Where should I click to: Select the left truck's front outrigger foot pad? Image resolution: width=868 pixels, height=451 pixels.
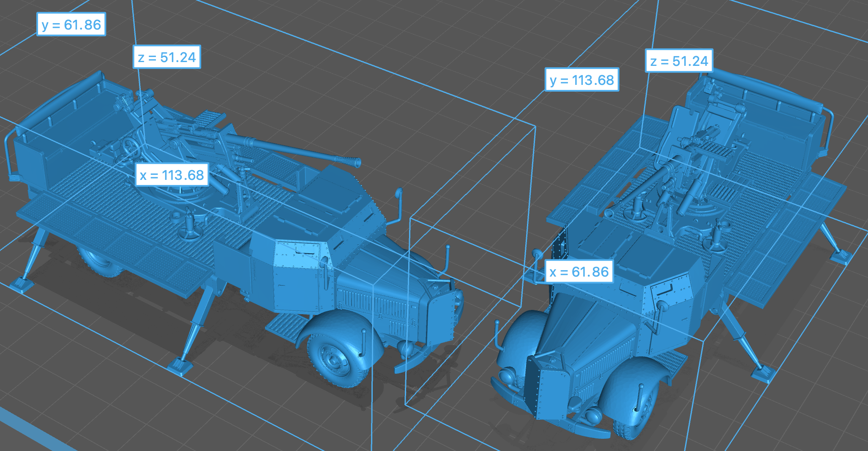click(180, 366)
